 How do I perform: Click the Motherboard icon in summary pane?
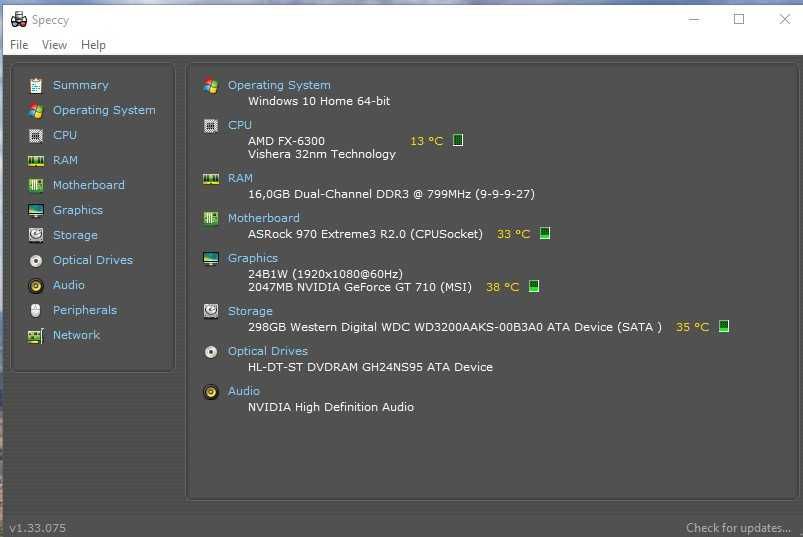(210, 219)
